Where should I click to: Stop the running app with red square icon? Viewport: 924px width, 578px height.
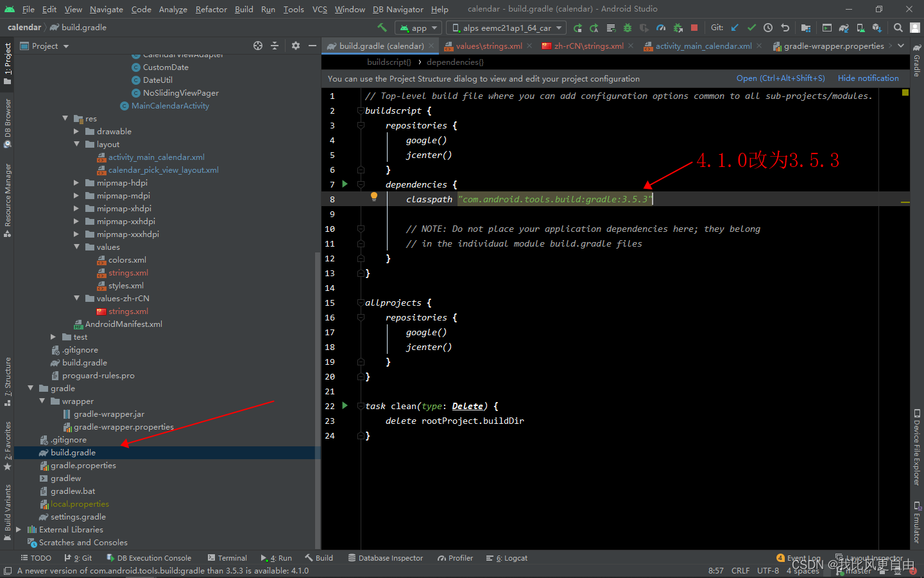694,28
